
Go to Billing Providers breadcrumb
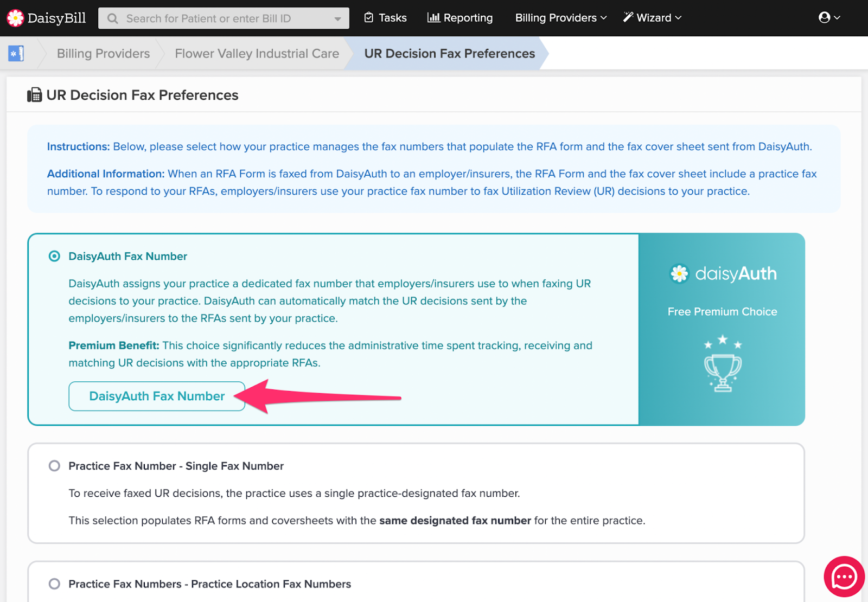[103, 54]
